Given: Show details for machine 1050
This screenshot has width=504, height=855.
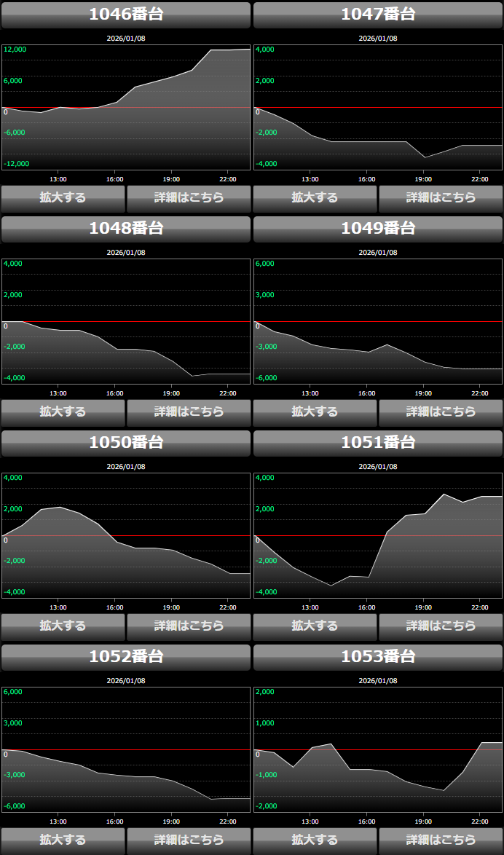Looking at the screenshot, I should (x=189, y=626).
